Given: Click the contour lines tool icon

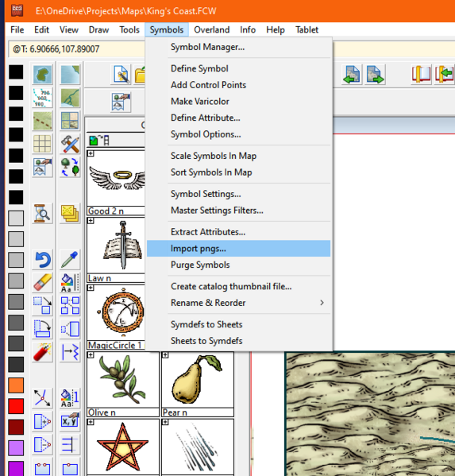Looking at the screenshot, I should 42,98.
